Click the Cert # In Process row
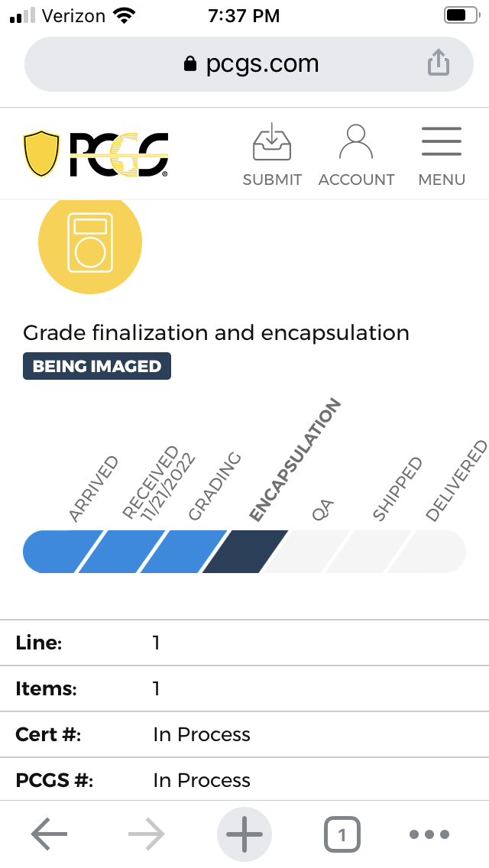489x868 pixels. click(x=244, y=734)
